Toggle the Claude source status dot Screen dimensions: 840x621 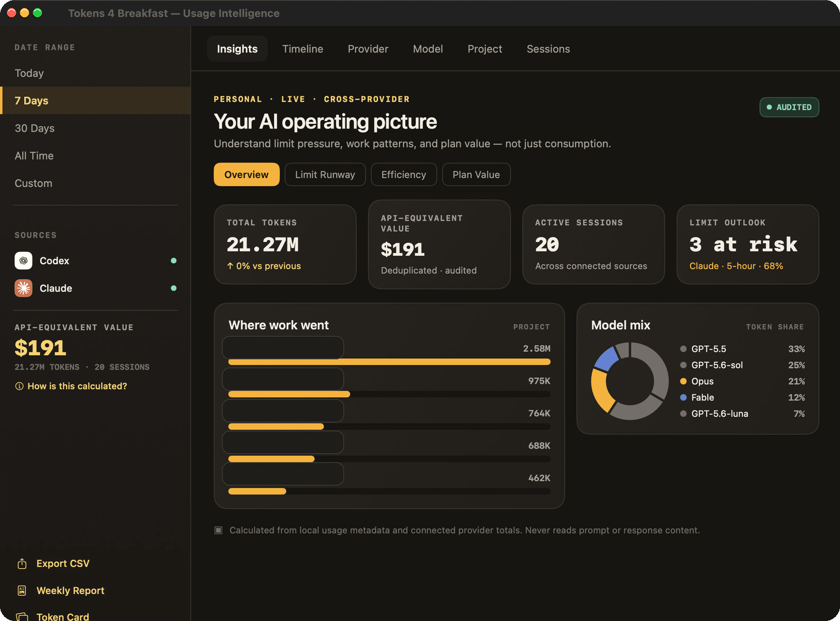[x=174, y=288]
